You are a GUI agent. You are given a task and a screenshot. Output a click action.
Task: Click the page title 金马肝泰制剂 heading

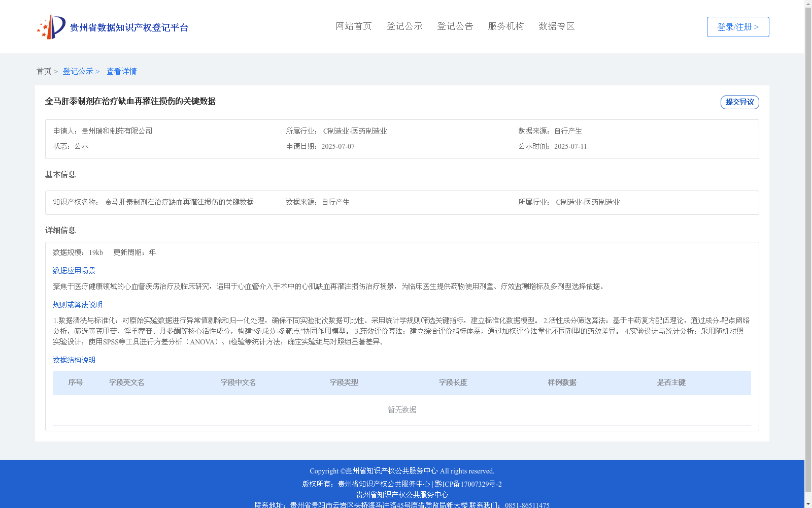(x=130, y=101)
